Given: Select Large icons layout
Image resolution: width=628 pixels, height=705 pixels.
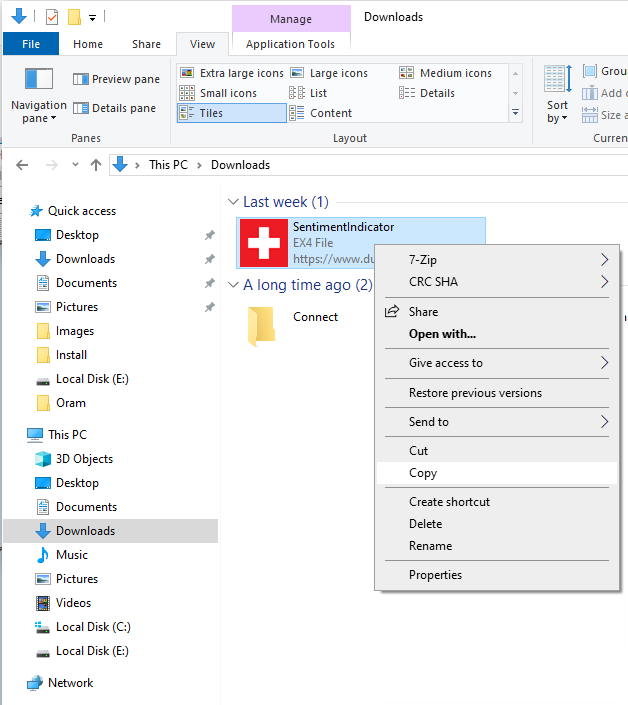Looking at the screenshot, I should click(x=329, y=73).
